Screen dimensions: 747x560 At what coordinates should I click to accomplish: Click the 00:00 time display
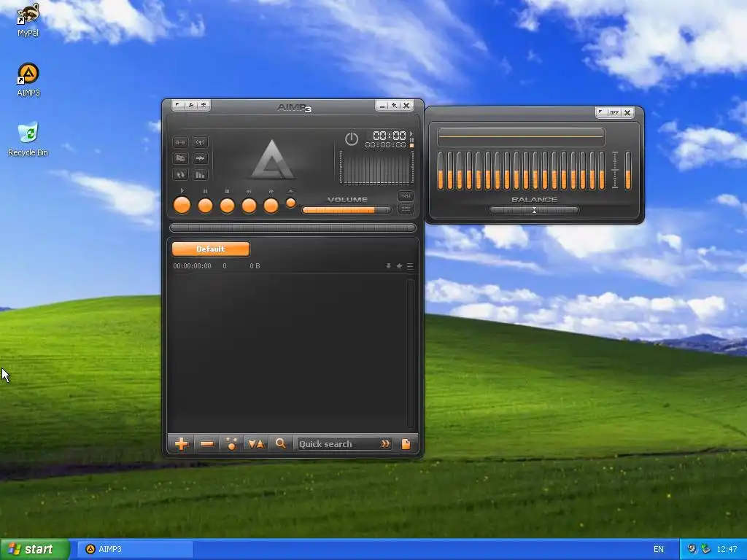[x=390, y=135]
